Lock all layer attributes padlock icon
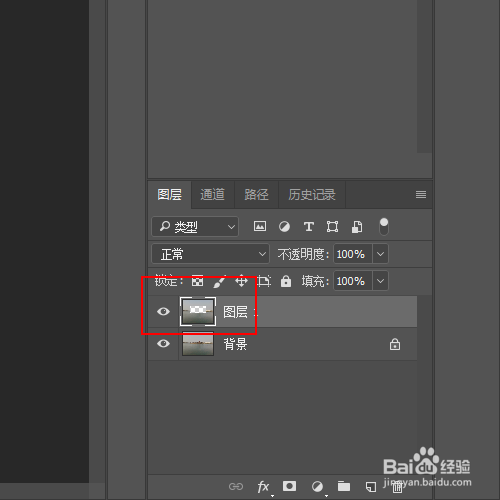This screenshot has width=500, height=500. [286, 281]
